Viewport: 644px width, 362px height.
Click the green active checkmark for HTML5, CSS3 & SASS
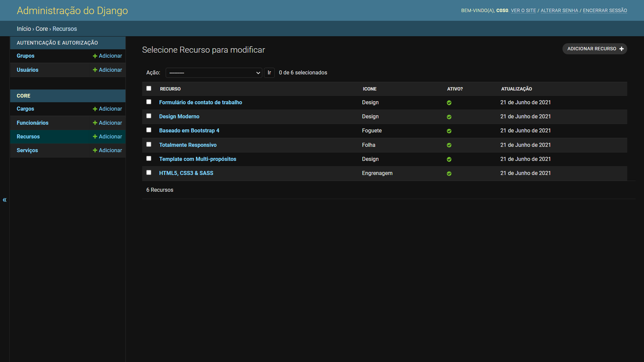[449, 174]
